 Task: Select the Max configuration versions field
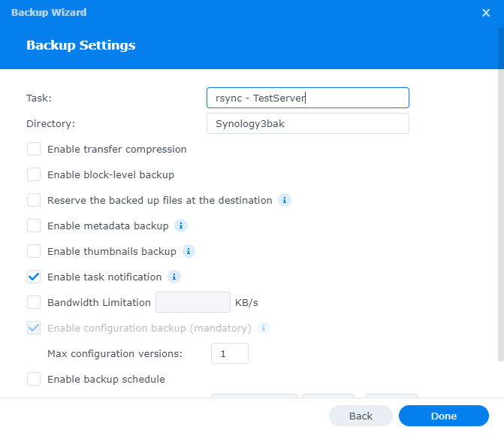pos(229,353)
